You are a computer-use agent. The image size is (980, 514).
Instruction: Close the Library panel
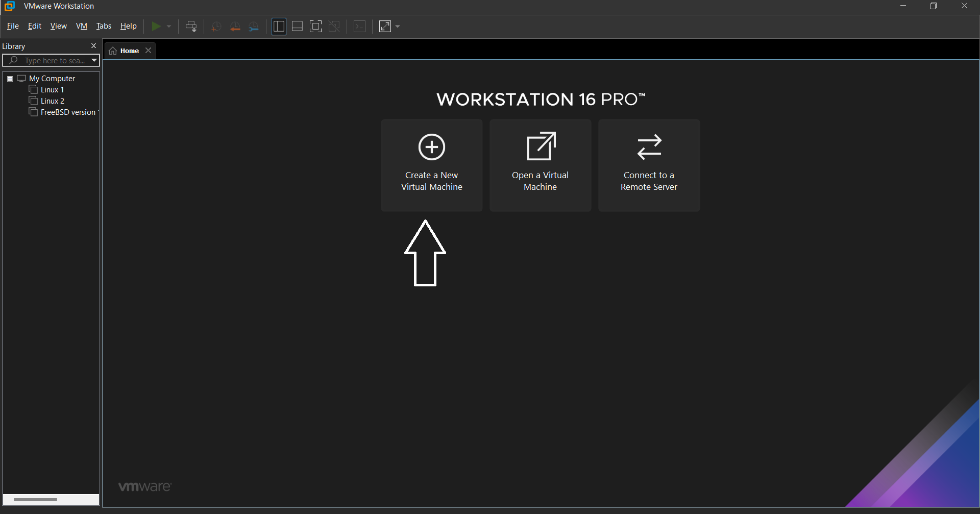click(93, 46)
